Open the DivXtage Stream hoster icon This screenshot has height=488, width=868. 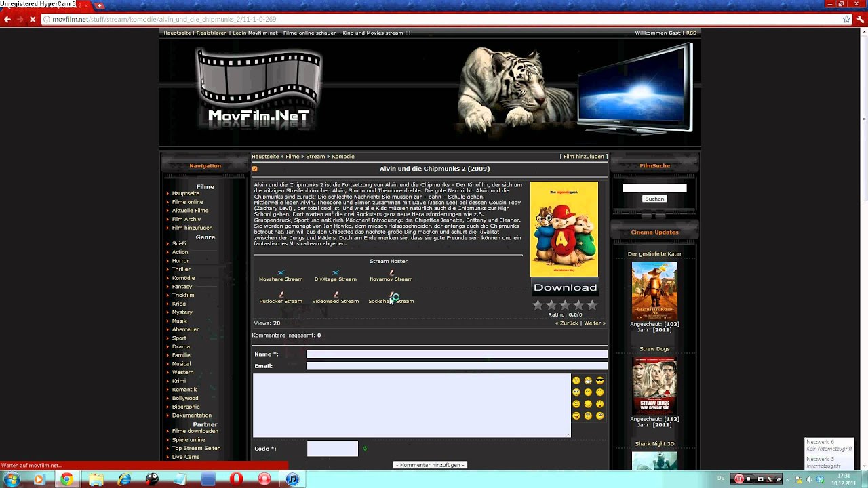pyautogui.click(x=335, y=272)
